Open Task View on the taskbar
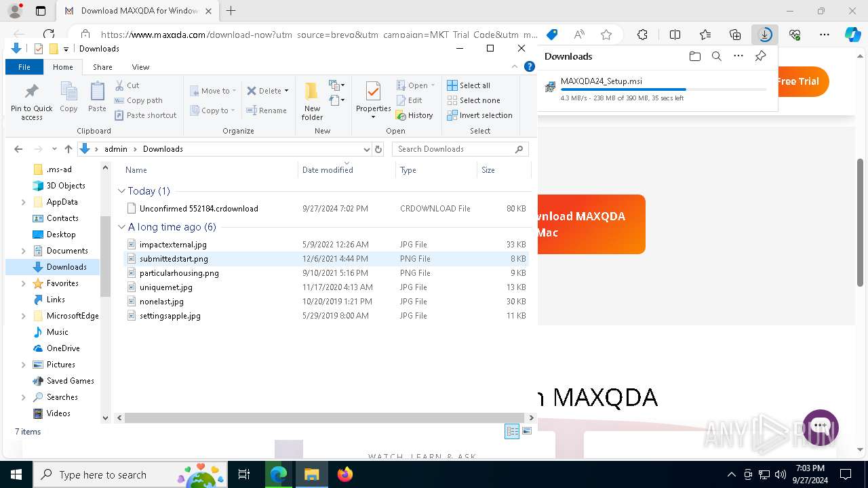 point(244,474)
